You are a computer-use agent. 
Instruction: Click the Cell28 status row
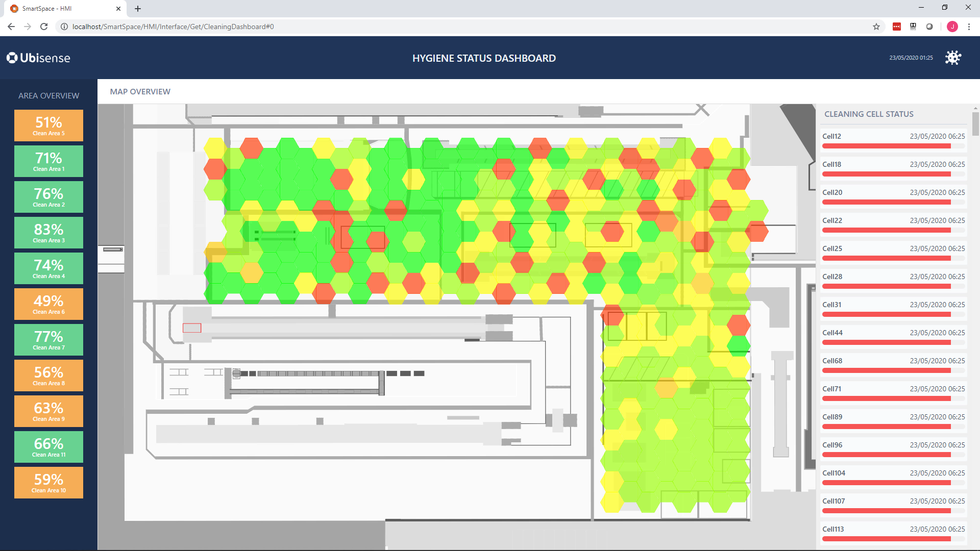tap(894, 281)
